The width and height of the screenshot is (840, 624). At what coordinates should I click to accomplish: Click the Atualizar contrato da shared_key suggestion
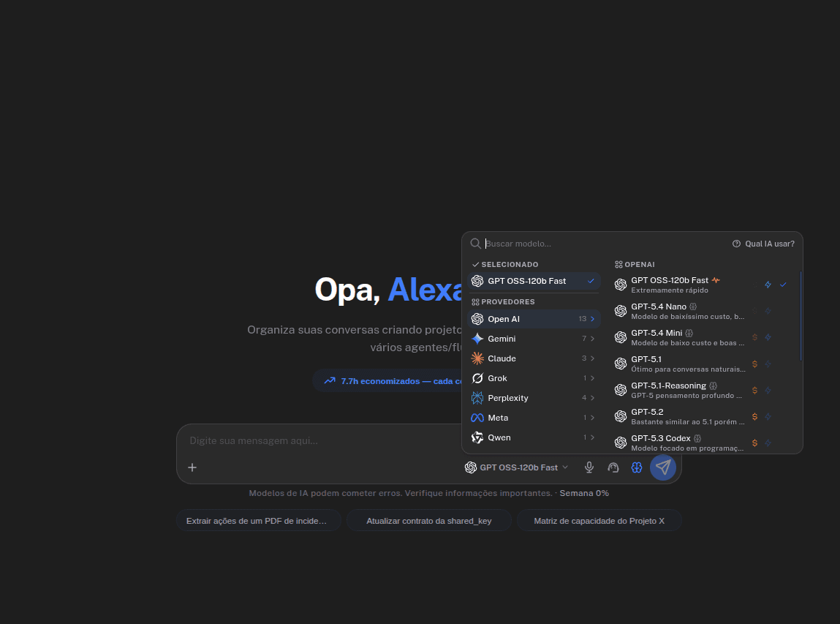[428, 521]
